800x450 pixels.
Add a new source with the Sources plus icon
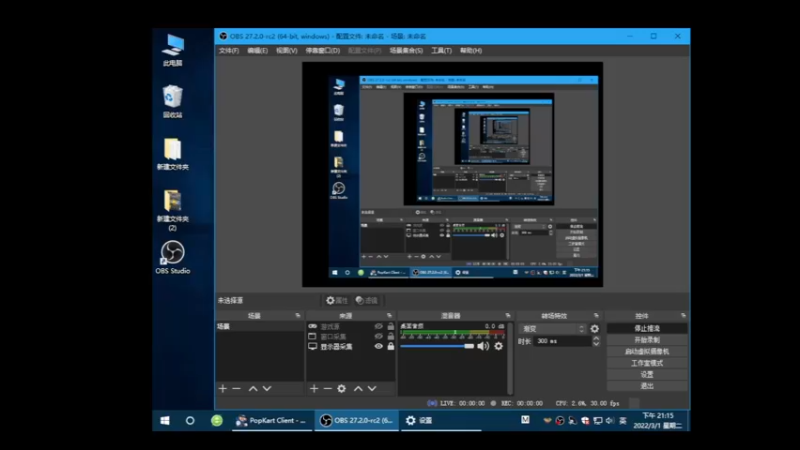314,389
